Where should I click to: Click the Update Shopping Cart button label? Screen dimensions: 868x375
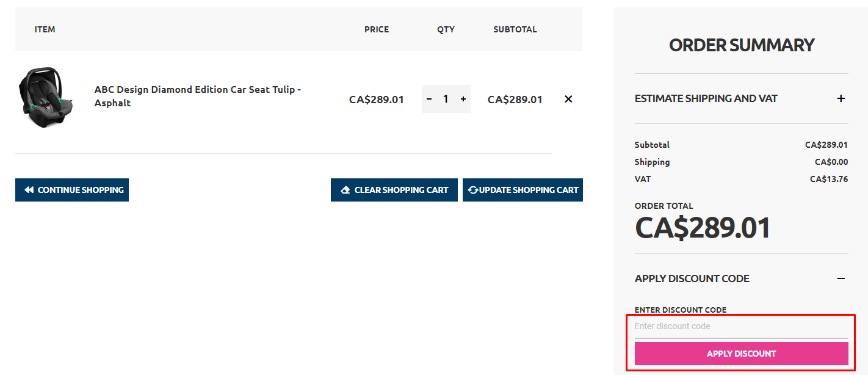[x=529, y=190]
